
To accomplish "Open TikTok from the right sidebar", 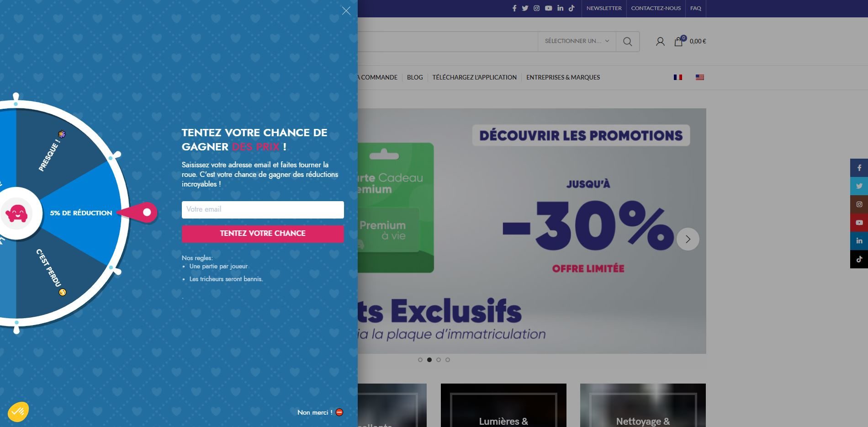I will pos(859,259).
